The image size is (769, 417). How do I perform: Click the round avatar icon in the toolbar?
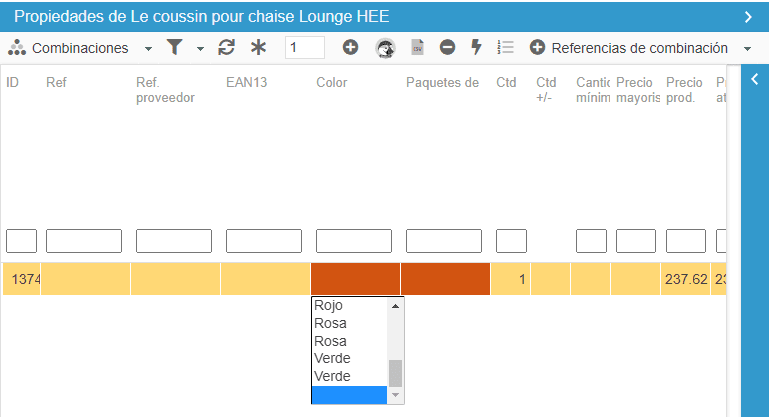[x=385, y=48]
